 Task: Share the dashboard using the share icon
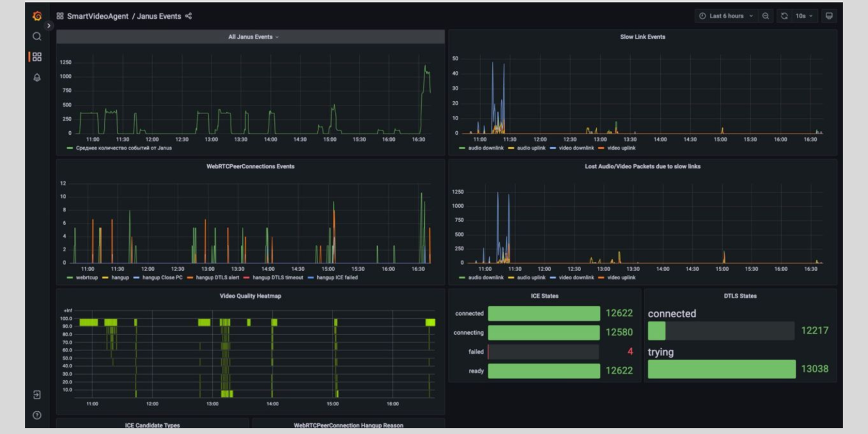[189, 16]
